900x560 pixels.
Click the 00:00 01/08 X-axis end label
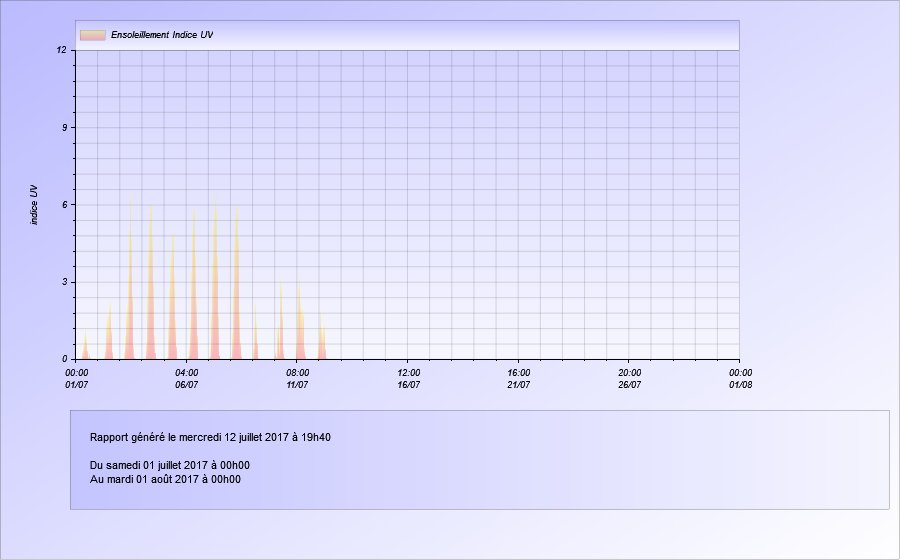point(739,378)
